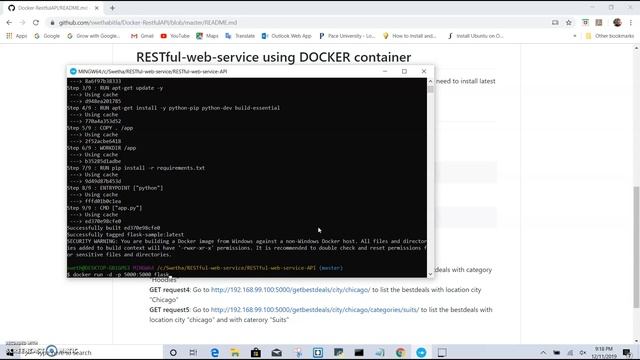Click the blue round app icon on taskbar
This screenshot has width=640, height=360.
pos(421,353)
